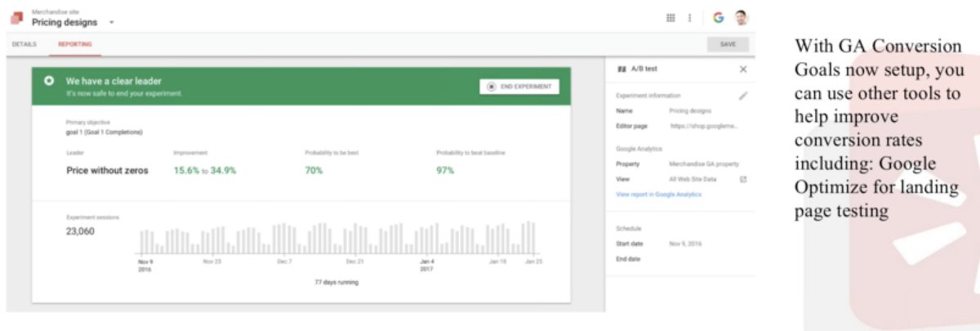Screen dimensions: 980x331
Task: Switch to the Details tab
Action: 24,44
